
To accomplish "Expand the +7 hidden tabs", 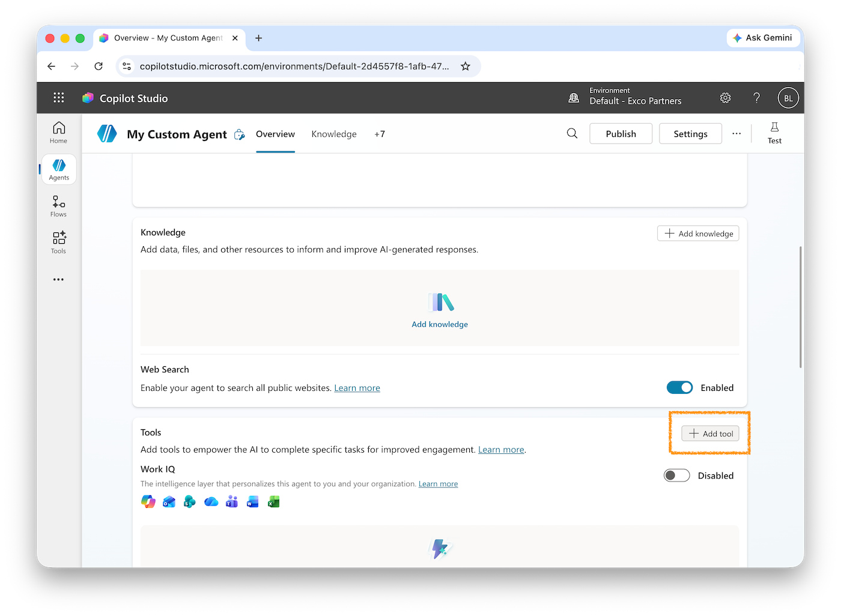I will point(380,134).
